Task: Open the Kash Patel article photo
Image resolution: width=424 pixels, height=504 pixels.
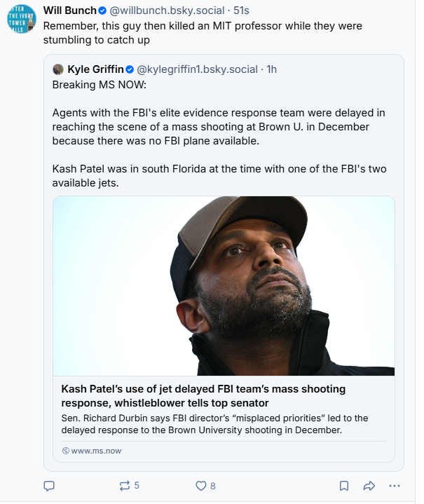Action: (x=224, y=285)
